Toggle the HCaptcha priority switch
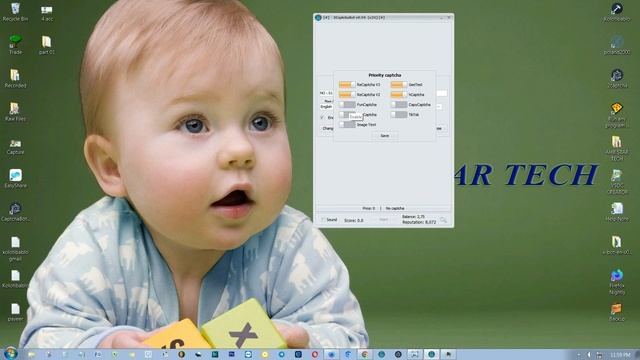This screenshot has width=640, height=360. 399,94
